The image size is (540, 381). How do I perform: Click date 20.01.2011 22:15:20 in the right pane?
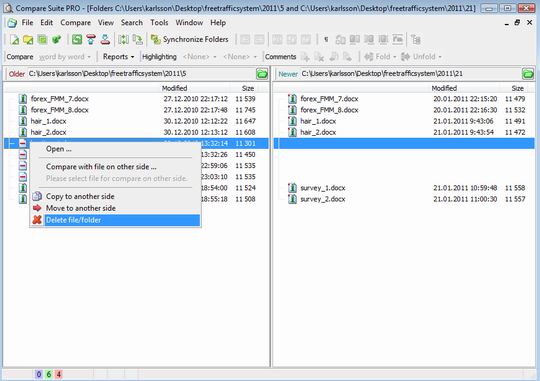(x=465, y=99)
